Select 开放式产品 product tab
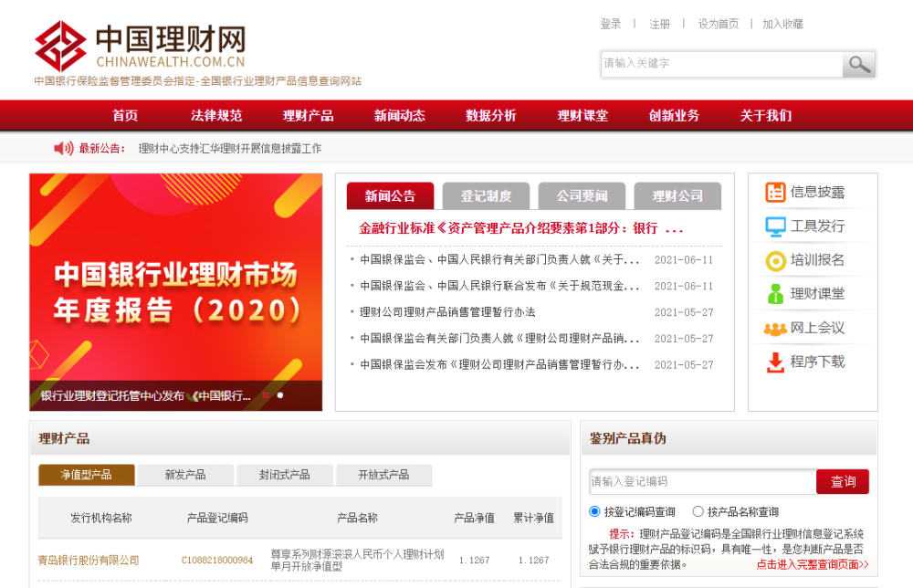 pos(383,475)
